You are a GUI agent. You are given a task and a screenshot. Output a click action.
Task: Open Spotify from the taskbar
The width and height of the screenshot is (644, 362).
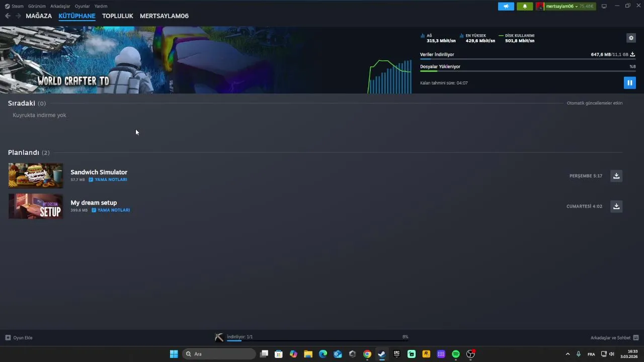(x=456, y=354)
